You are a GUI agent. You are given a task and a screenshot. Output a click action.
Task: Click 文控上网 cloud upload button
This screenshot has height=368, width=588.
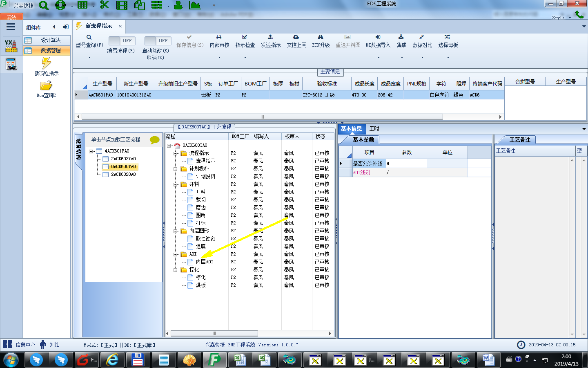click(x=296, y=41)
